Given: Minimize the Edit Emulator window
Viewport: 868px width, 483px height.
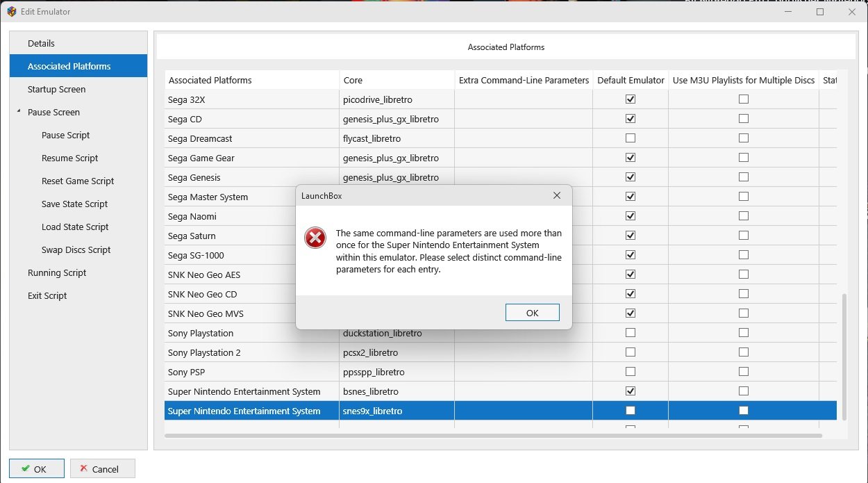Looking at the screenshot, I should pos(787,12).
